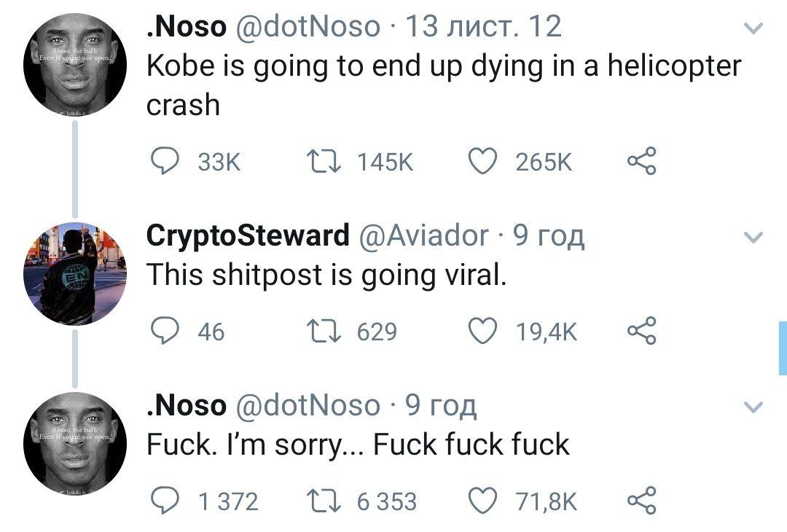Viewport: 787px width, 532px height.
Task: Open the options chevron on the first .Noso tweet
Action: (x=753, y=28)
